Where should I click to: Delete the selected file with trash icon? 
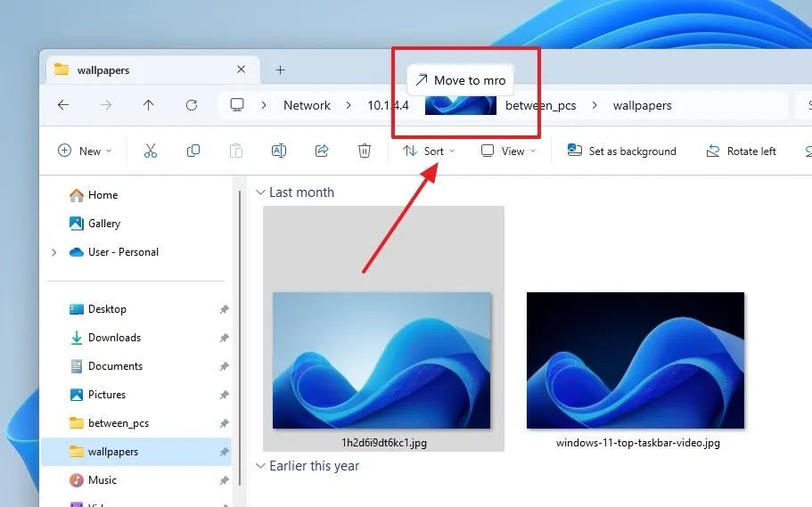[365, 151]
